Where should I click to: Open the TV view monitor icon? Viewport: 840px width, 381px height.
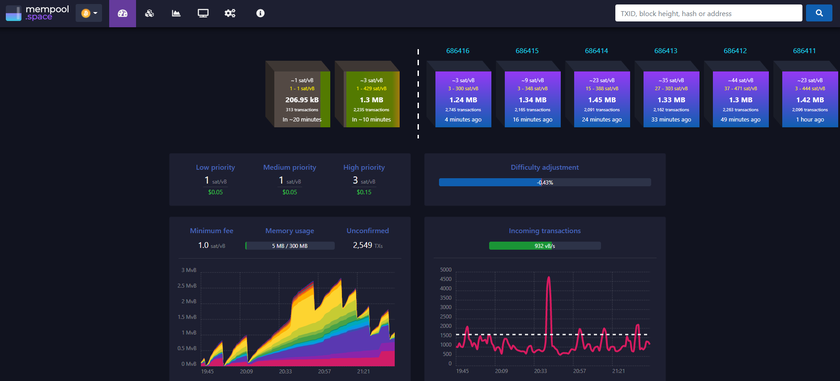[x=202, y=13]
